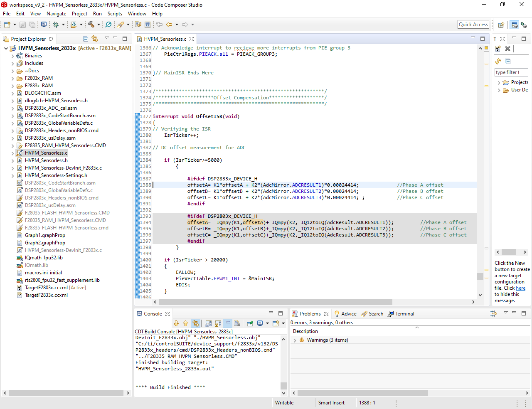The width and height of the screenshot is (532, 409).
Task: Click the Debug bug icon in toolbar
Action: point(56,25)
